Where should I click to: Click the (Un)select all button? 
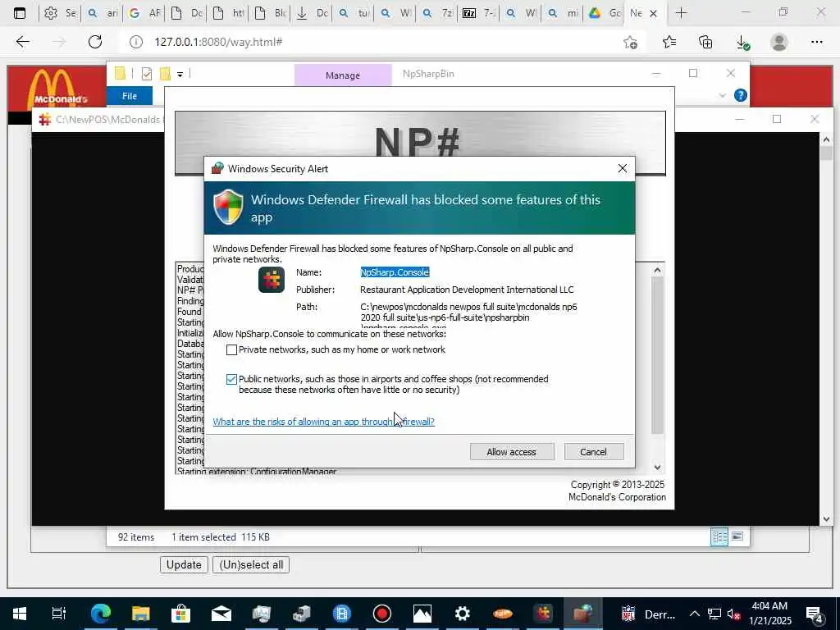(x=251, y=564)
